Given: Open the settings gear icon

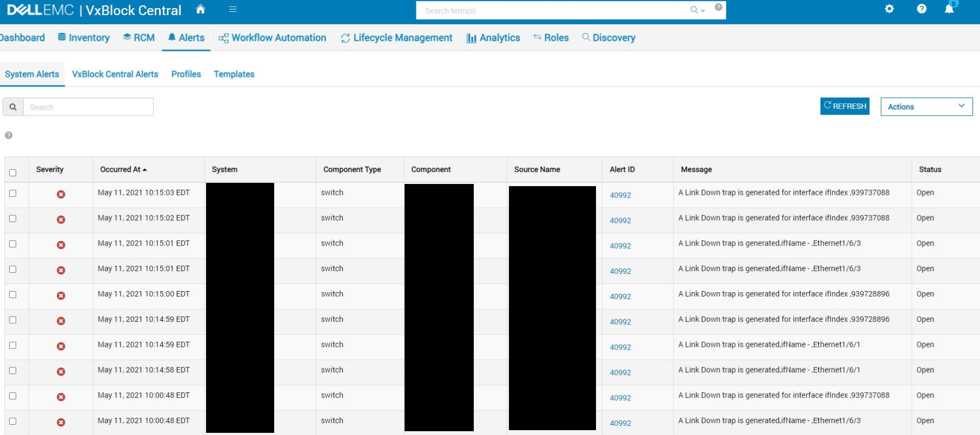Looking at the screenshot, I should [889, 9].
